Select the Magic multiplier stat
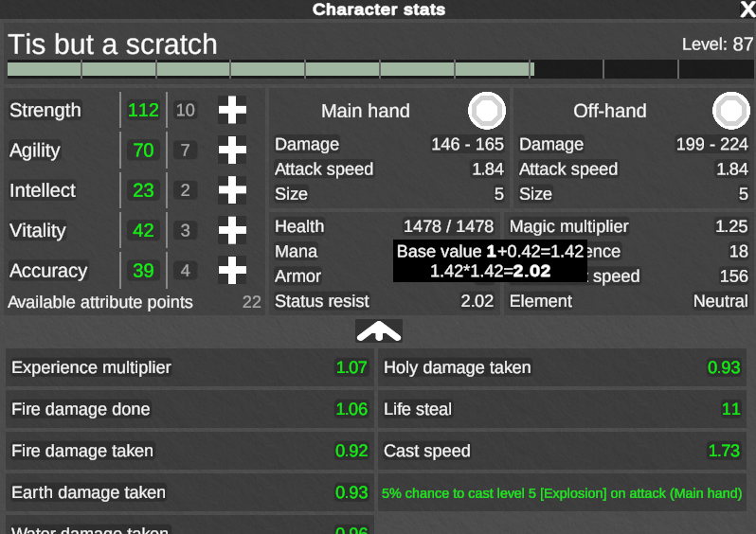This screenshot has width=756, height=534. pyautogui.click(x=629, y=226)
